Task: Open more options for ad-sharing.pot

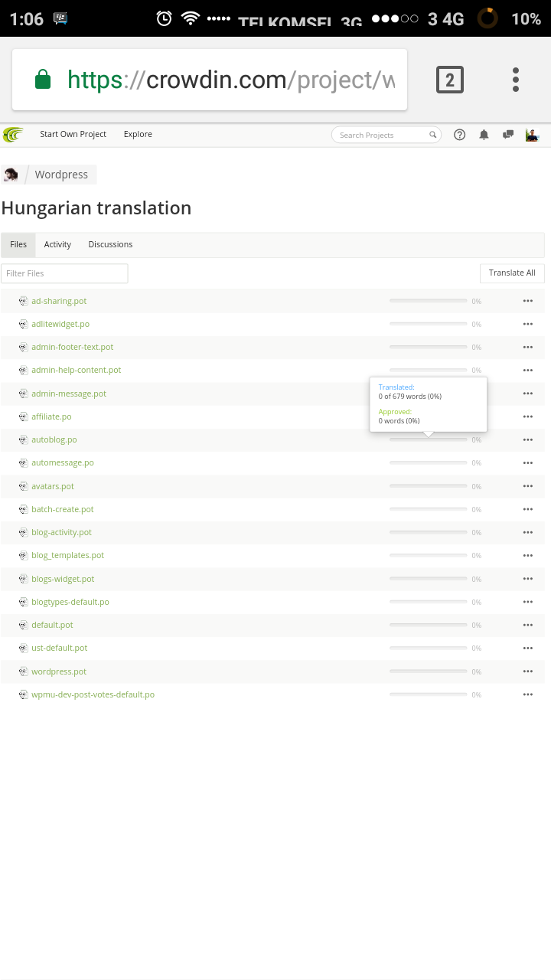Action: 527,301
